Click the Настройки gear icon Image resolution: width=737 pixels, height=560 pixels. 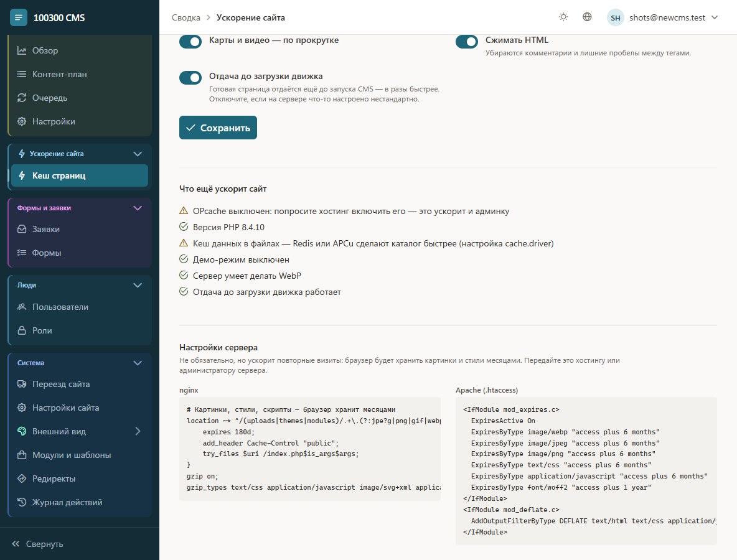[22, 121]
